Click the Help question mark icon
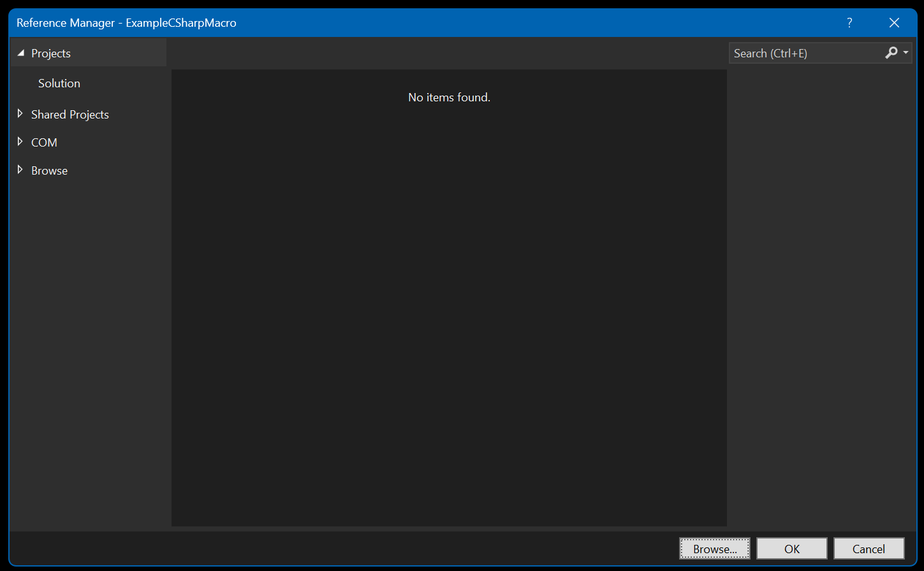Image resolution: width=924 pixels, height=571 pixels. 849,22
